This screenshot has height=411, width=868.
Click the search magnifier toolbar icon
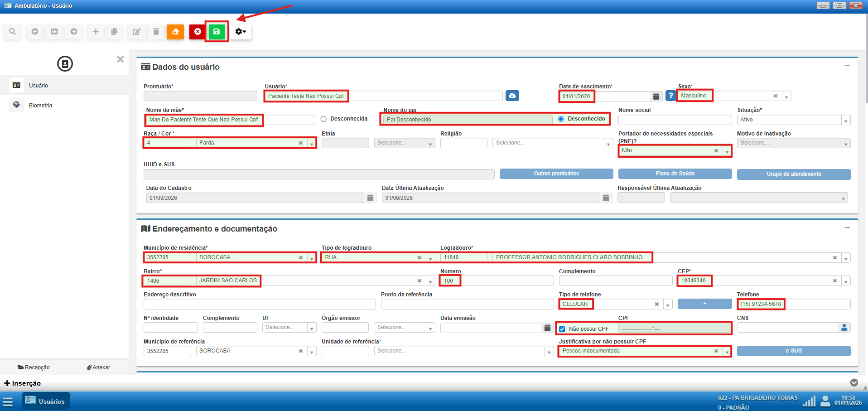click(x=13, y=32)
